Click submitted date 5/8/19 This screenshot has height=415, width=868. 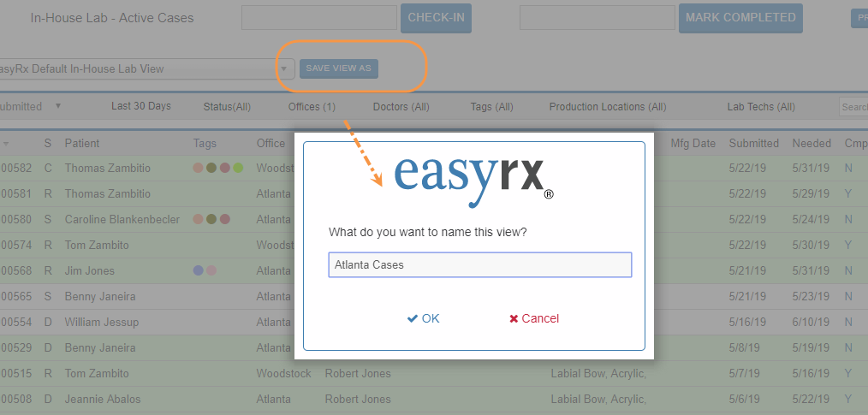pos(745,347)
